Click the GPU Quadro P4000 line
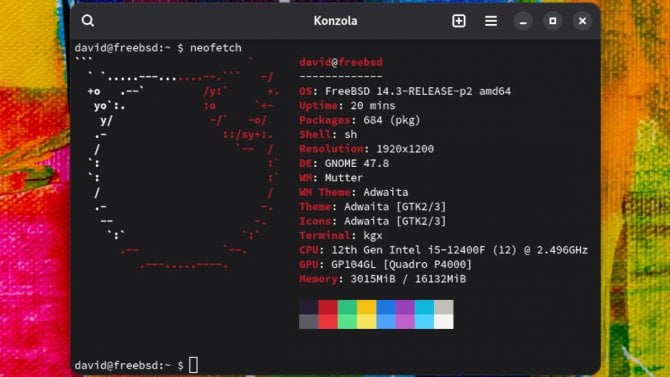This screenshot has height=377, width=670. (x=385, y=265)
